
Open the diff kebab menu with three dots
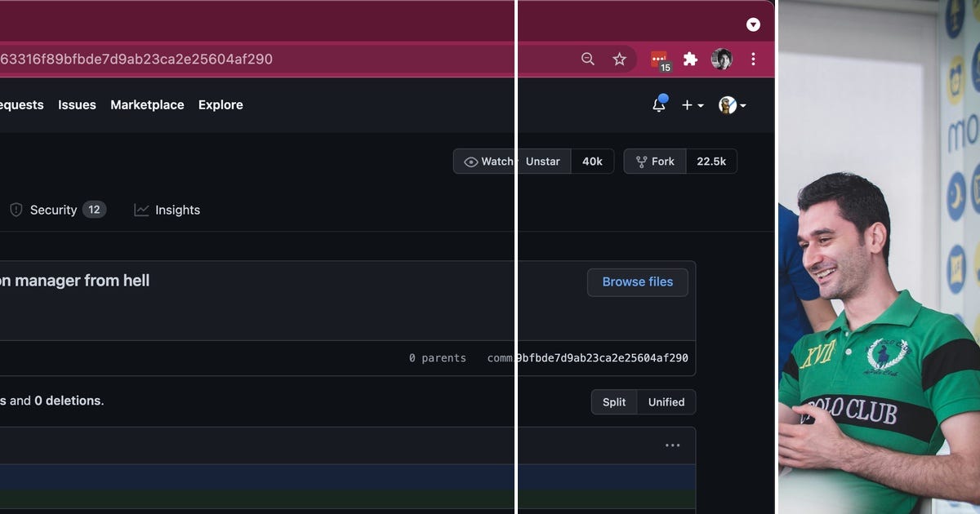672,445
